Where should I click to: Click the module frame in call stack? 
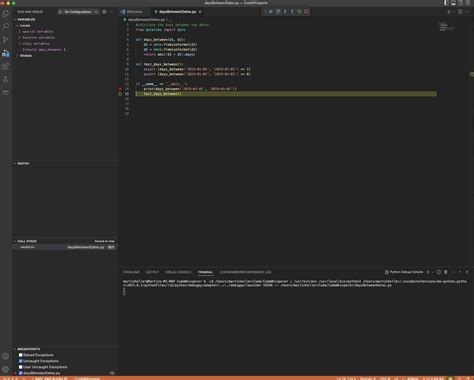coord(65,247)
